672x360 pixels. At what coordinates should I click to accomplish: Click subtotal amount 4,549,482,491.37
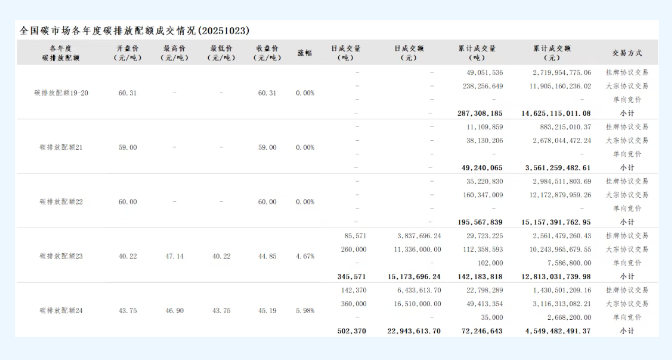pos(558,331)
